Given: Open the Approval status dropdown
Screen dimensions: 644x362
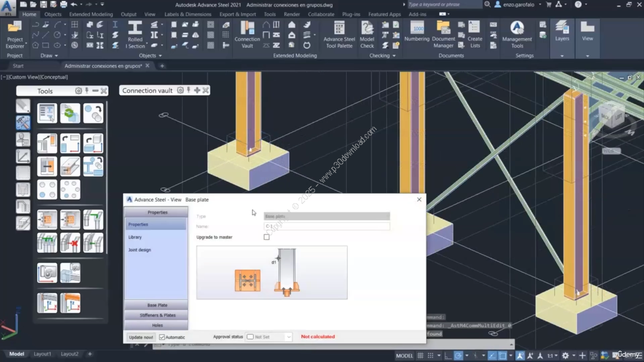Looking at the screenshot, I should coord(288,337).
